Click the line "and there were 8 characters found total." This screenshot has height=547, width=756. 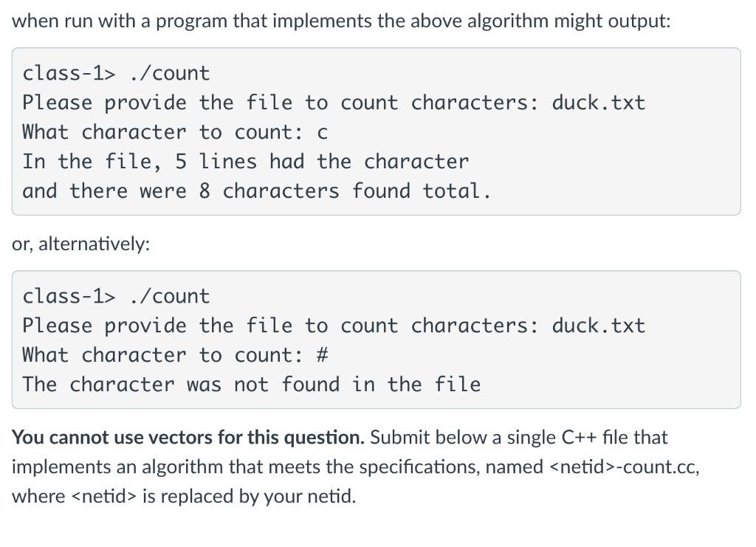[256, 191]
